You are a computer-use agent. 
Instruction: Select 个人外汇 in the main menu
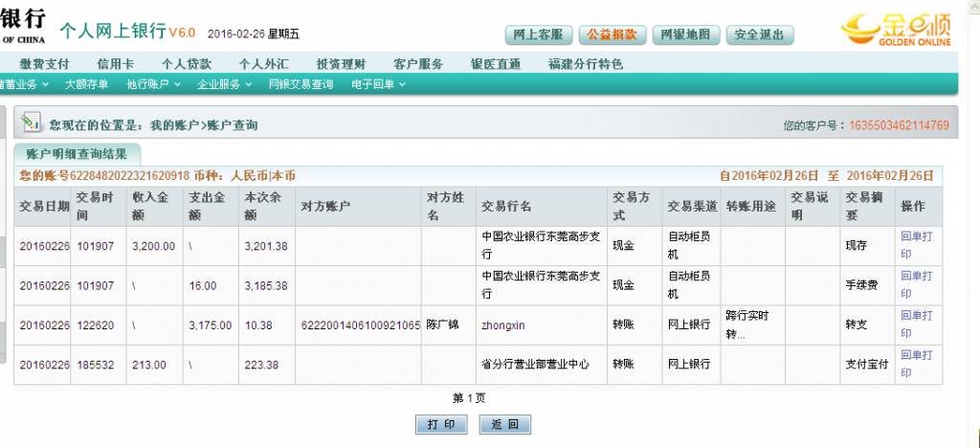[263, 64]
